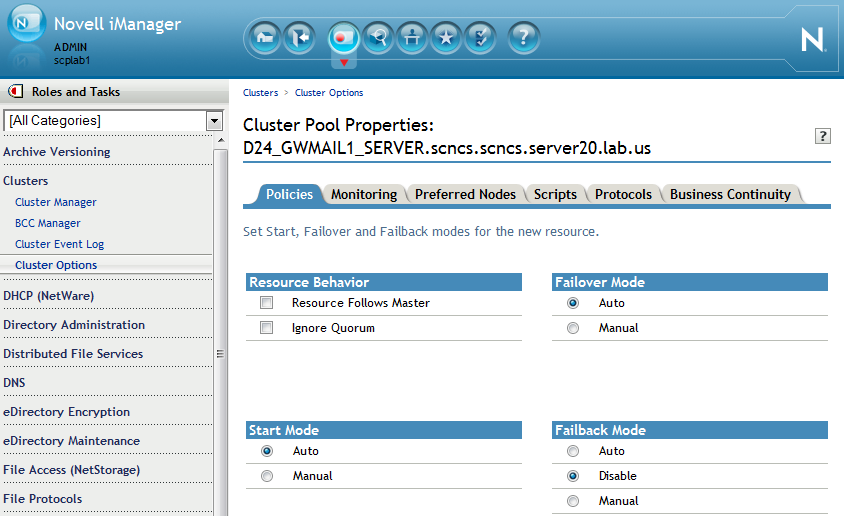This screenshot has height=516, width=844.
Task: Expand File Protocols category
Action: 43,499
